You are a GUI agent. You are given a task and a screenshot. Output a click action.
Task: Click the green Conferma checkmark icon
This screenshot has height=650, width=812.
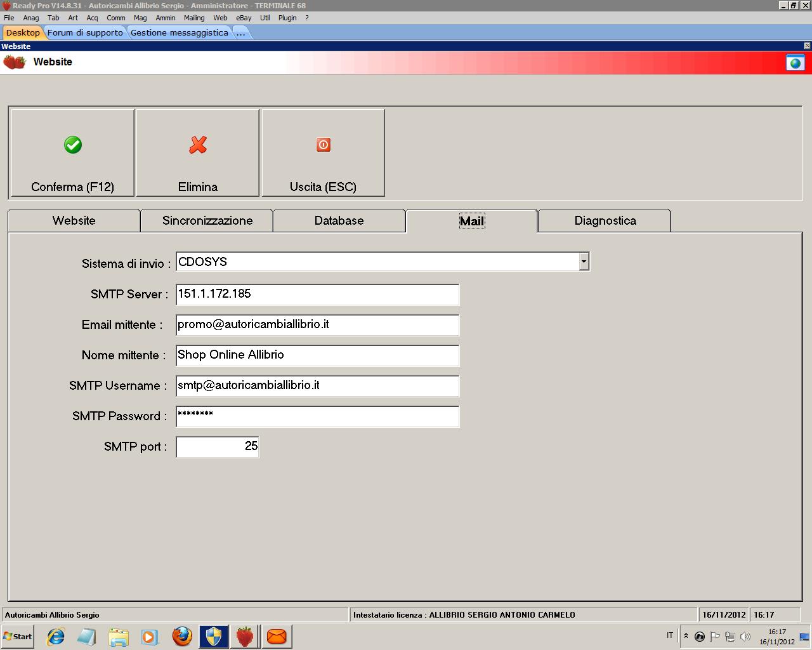point(73,145)
